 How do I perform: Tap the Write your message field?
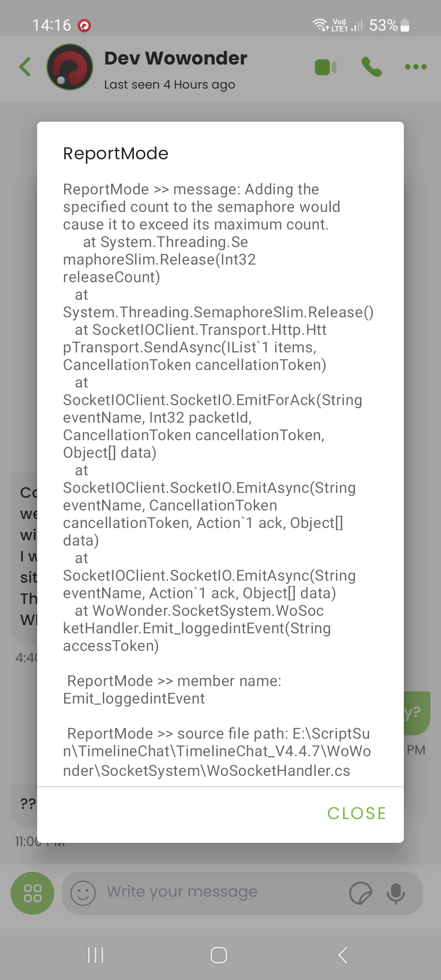(x=223, y=892)
